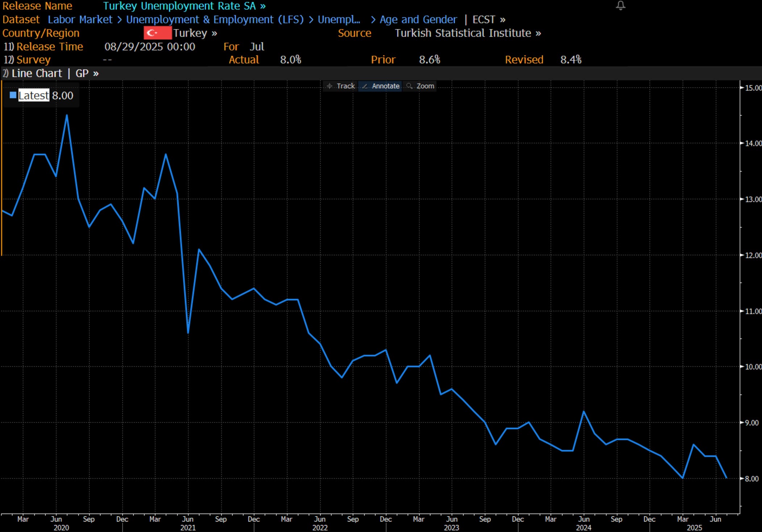
Task: Expand the Turkish Statistical Institute source
Action: pyautogui.click(x=467, y=33)
